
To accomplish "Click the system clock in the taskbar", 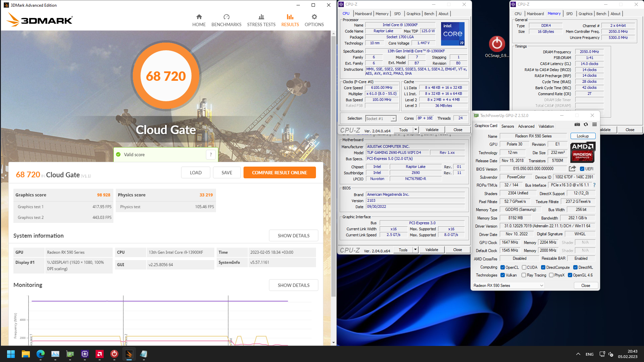I will 628,354.
